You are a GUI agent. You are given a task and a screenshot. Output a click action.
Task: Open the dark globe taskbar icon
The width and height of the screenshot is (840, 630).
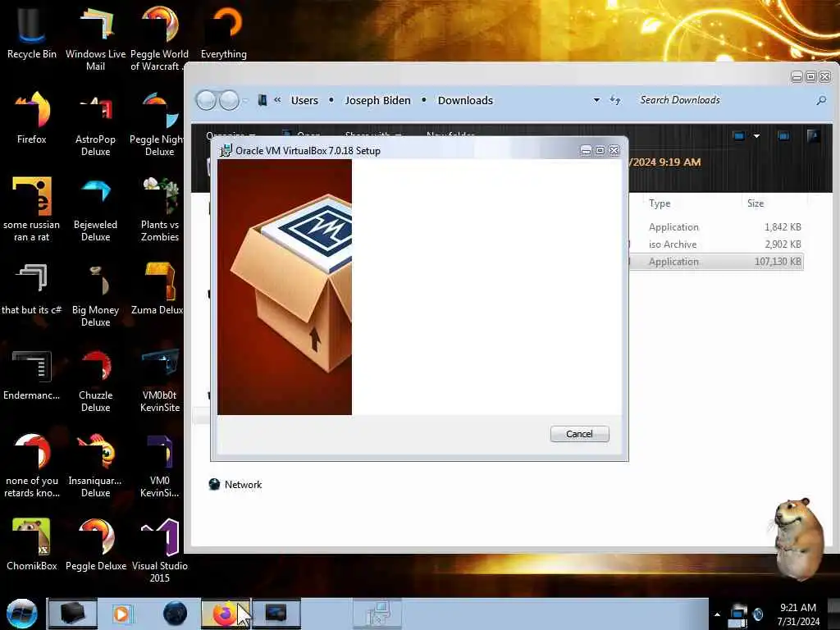coord(175,614)
